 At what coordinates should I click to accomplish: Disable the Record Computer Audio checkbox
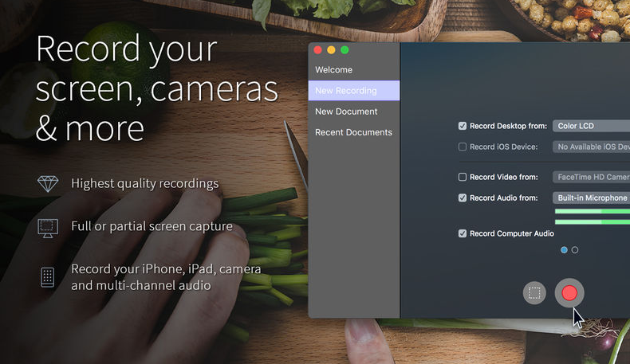(x=463, y=233)
